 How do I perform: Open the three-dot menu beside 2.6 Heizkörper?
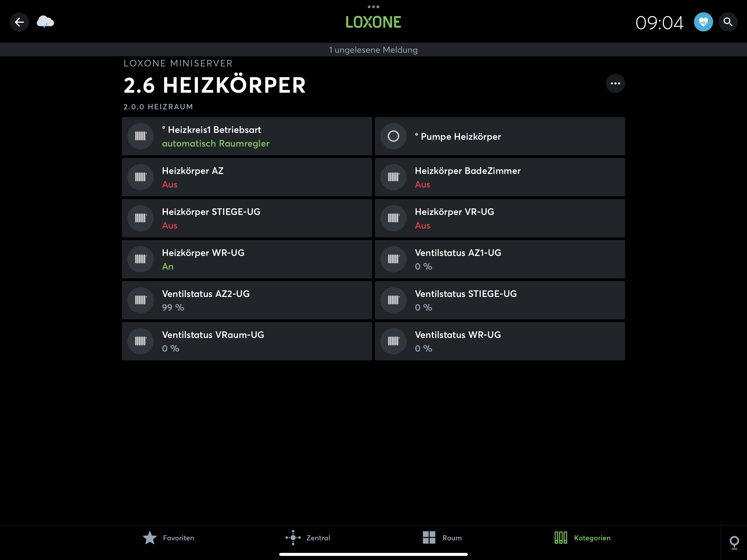[615, 83]
